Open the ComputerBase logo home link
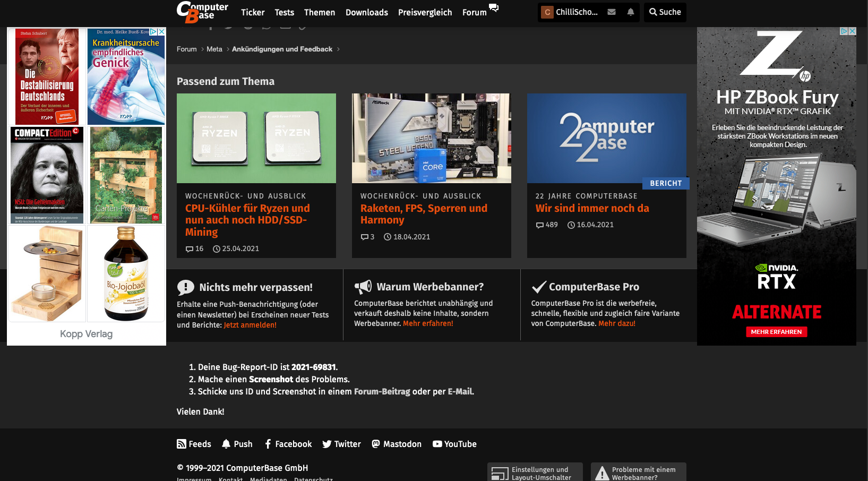Image resolution: width=868 pixels, height=481 pixels. coord(202,12)
